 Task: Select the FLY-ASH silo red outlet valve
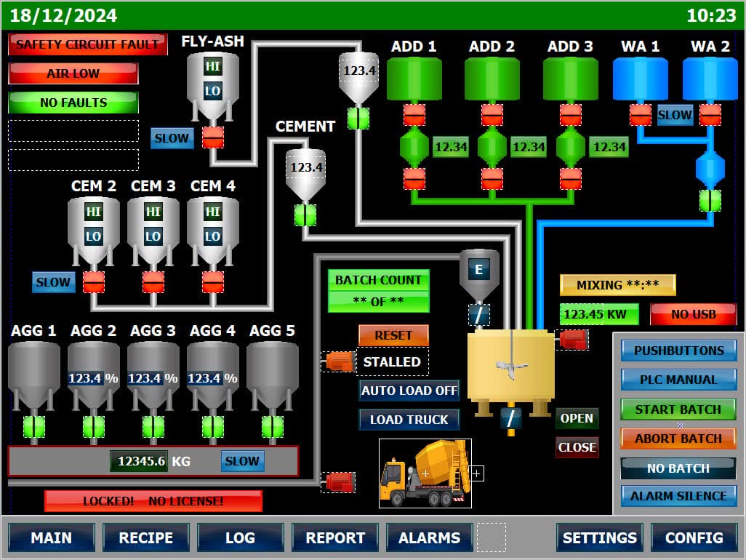pos(212,137)
